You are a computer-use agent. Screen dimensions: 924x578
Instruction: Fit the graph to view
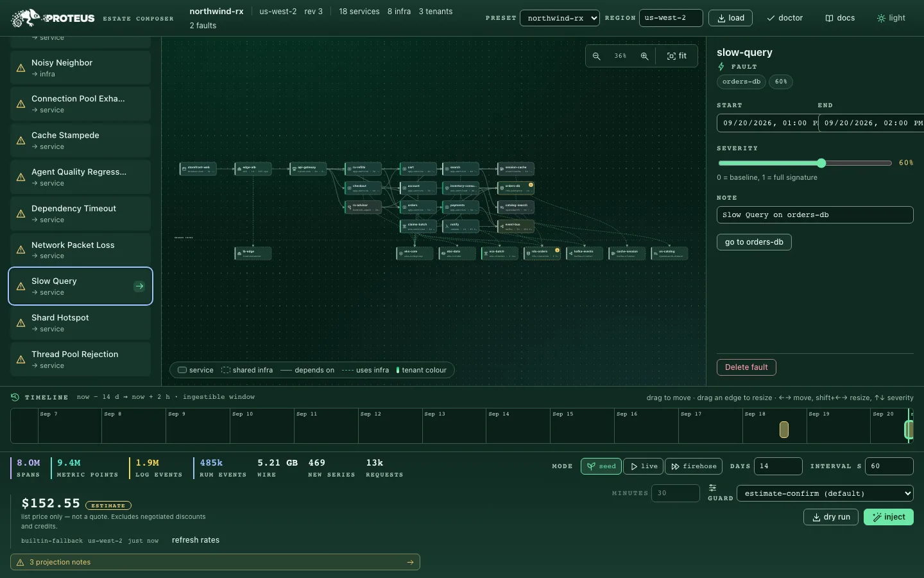coord(677,57)
